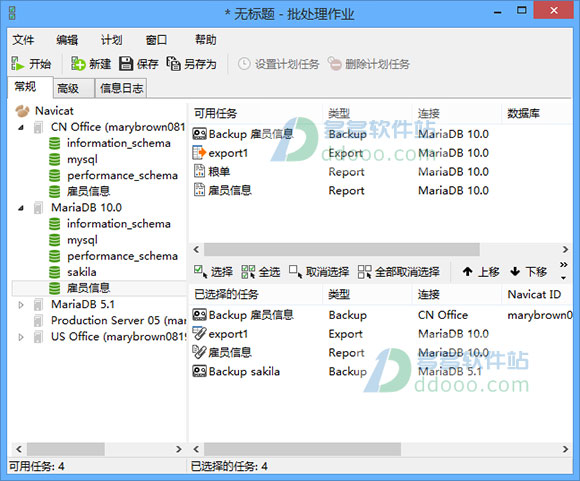Collapse the CN Office connection node
580x481 pixels.
pyautogui.click(x=21, y=128)
